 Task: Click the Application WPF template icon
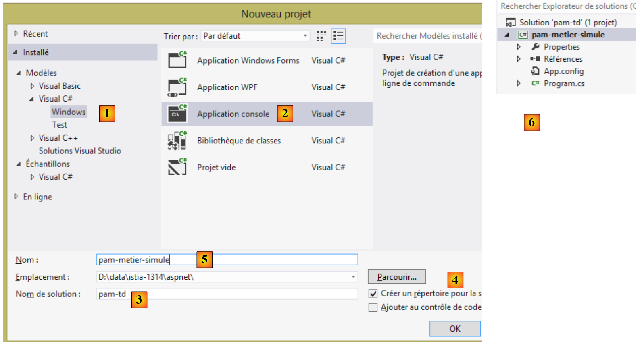(x=177, y=87)
